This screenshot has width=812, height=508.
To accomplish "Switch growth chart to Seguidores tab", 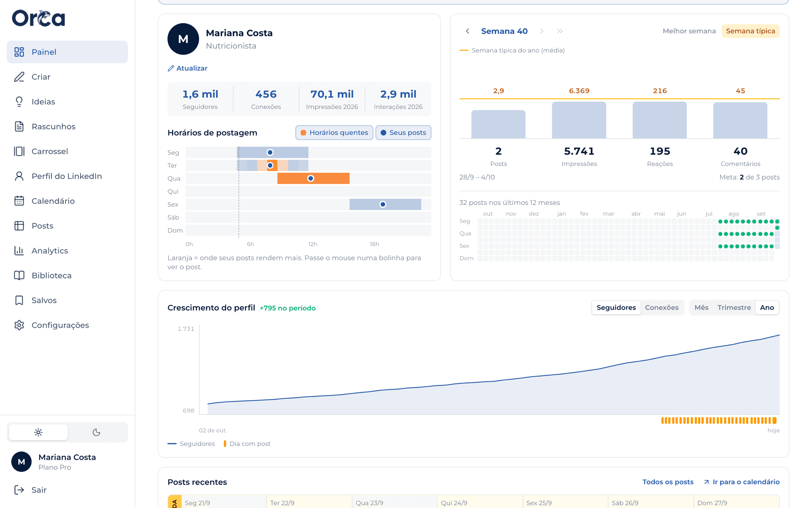I will tap(616, 308).
